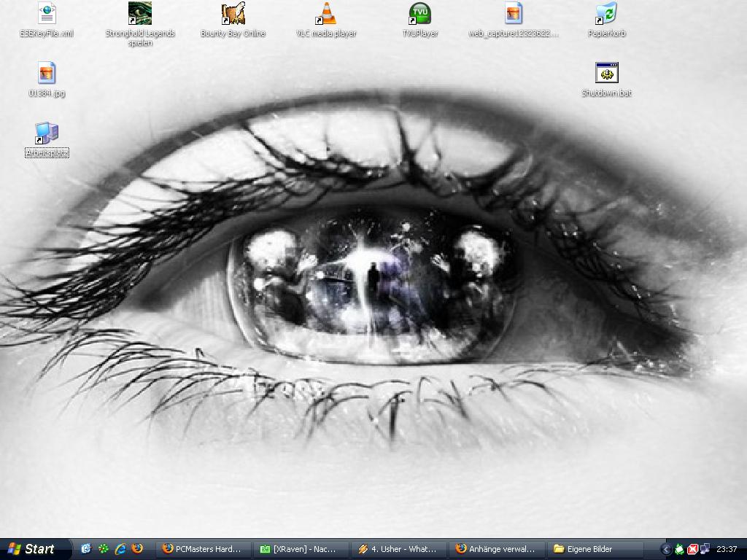The width and height of the screenshot is (747, 560).
Task: Select the Papierkorb recycle bin icon
Action: click(606, 14)
